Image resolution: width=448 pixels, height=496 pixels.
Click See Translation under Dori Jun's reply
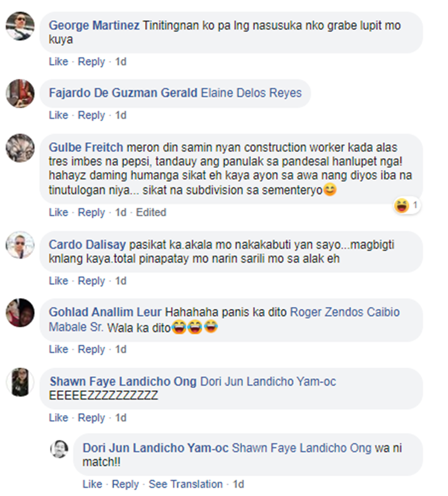(x=186, y=484)
